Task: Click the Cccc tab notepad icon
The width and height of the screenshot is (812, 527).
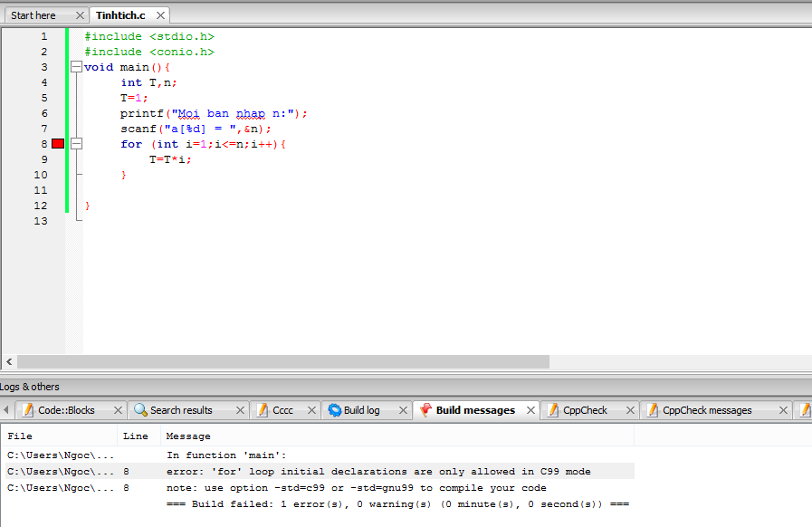Action: [x=262, y=410]
